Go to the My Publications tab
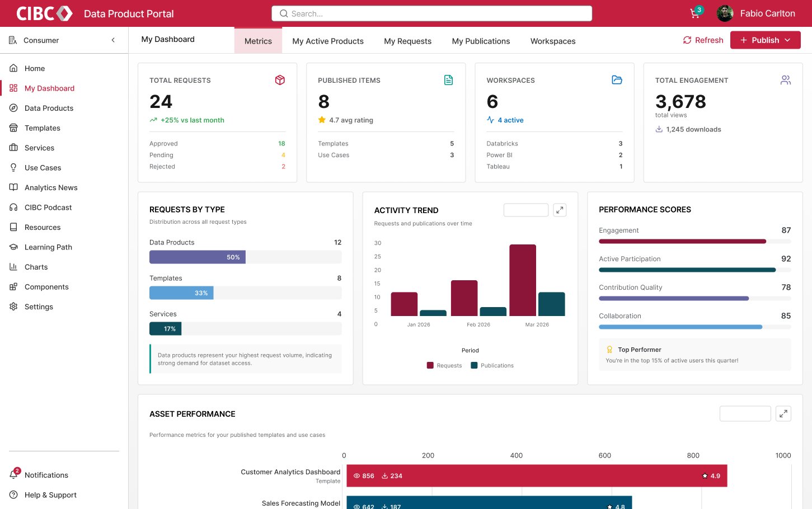 (x=481, y=41)
